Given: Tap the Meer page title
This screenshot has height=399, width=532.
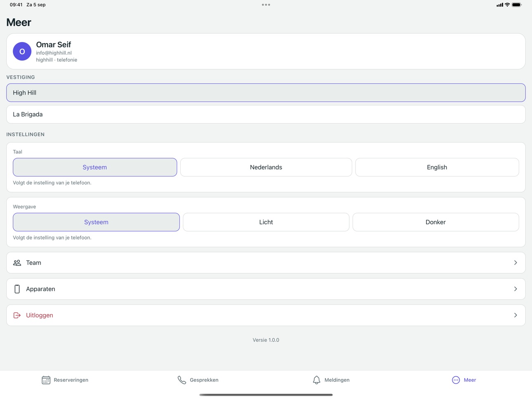Looking at the screenshot, I should 19,22.
